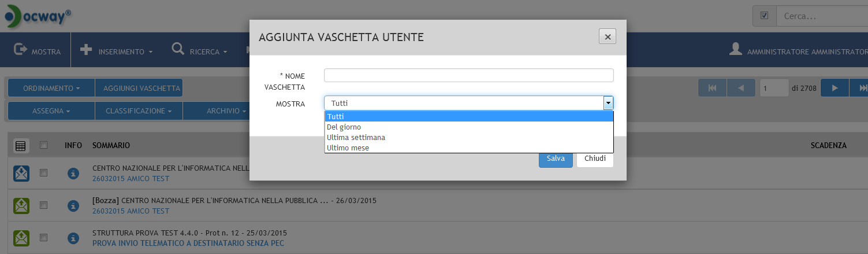Open info icon for the Bozza document
Screen dimensions: 868x254
pos(73,205)
